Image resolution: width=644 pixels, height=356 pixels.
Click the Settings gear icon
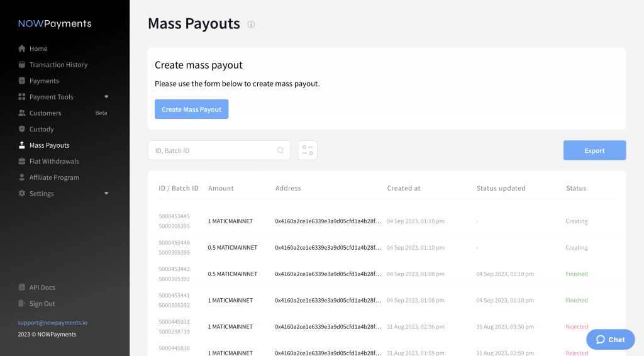[x=22, y=193]
